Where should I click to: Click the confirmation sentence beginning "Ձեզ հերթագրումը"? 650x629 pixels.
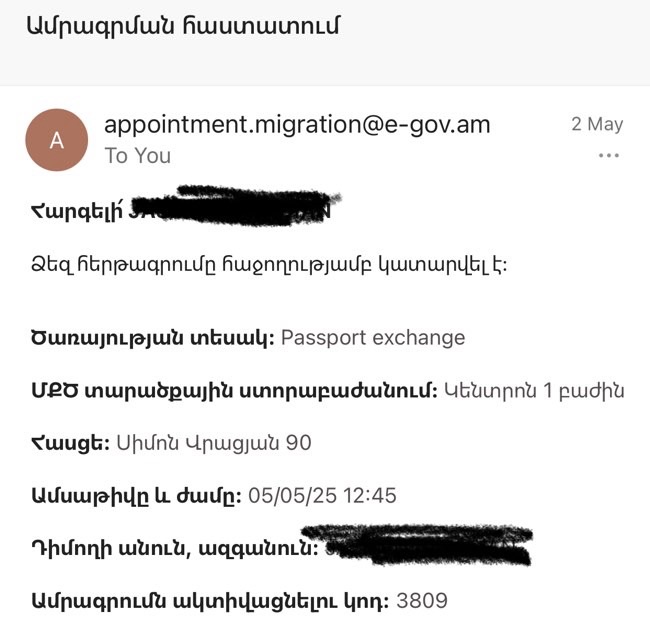(x=270, y=265)
